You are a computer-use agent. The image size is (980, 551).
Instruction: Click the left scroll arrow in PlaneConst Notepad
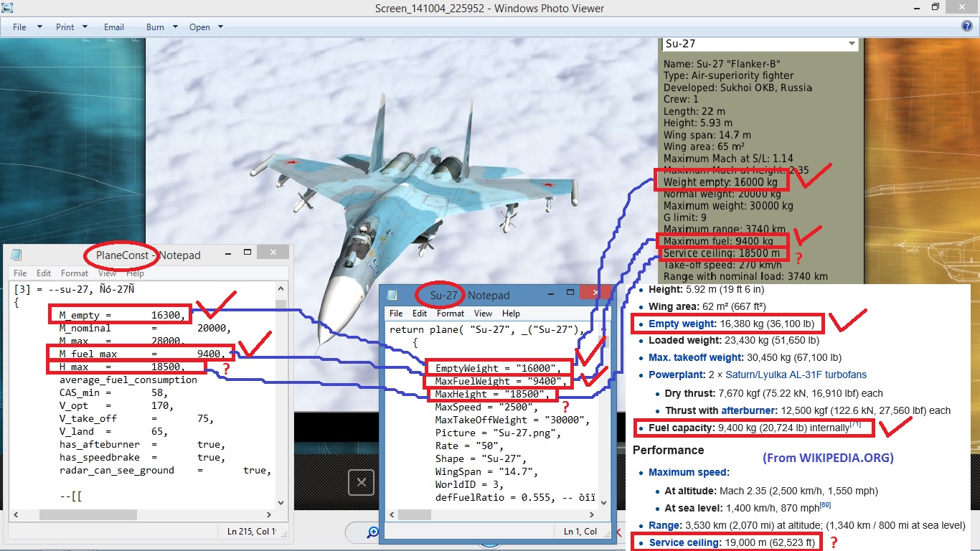[x=15, y=514]
